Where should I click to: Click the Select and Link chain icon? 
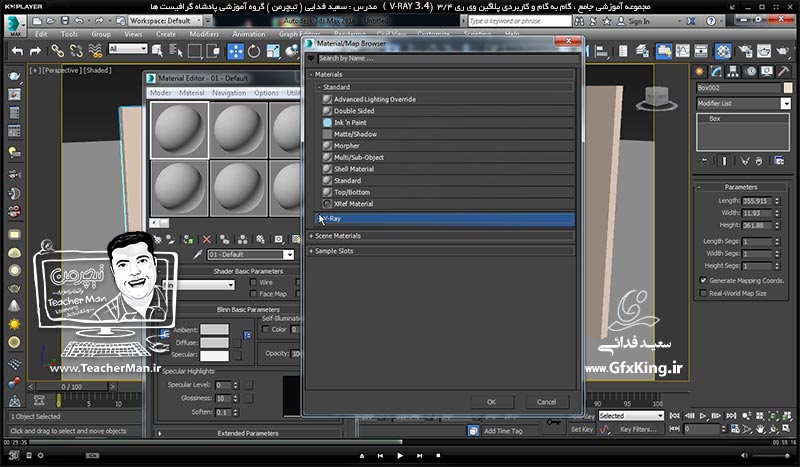57,51
